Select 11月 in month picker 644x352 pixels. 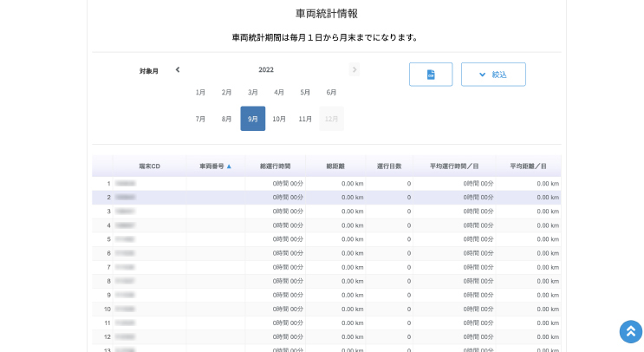click(x=305, y=119)
